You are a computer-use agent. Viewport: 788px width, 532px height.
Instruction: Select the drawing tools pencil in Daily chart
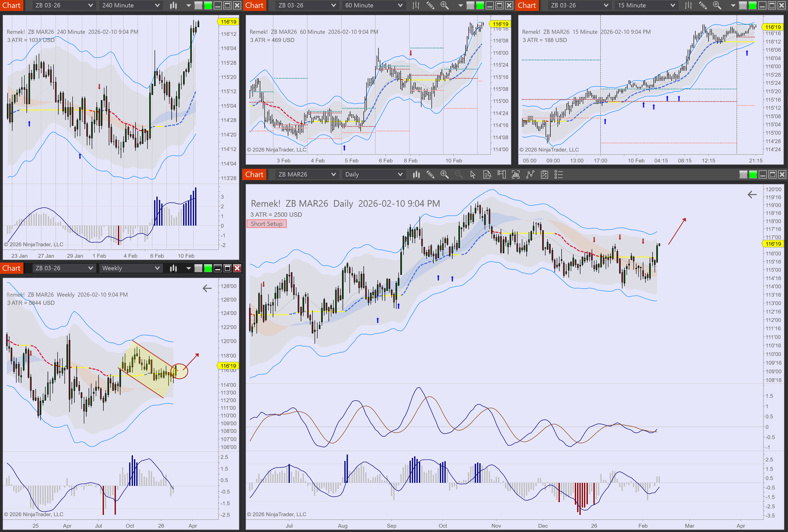pyautogui.click(x=430, y=175)
